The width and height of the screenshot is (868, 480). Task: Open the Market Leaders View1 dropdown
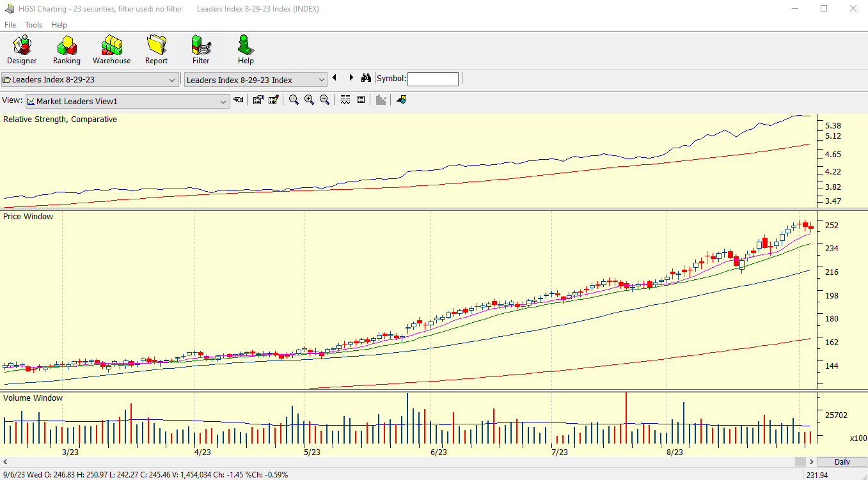[x=127, y=101]
